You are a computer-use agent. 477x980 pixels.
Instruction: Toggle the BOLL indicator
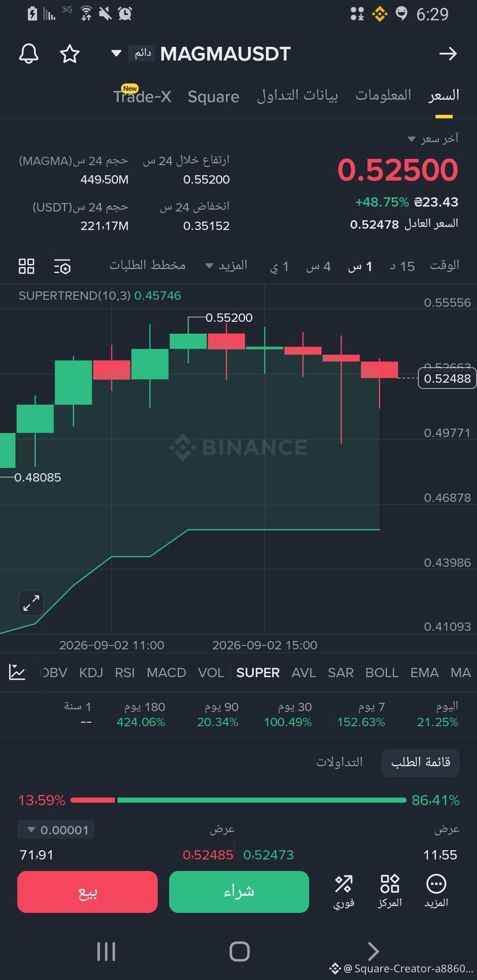tap(382, 672)
